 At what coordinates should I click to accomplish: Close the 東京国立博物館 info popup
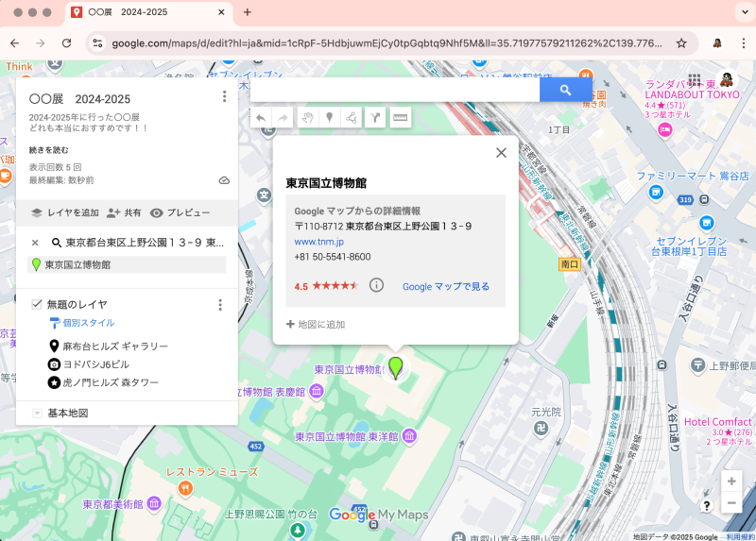tap(502, 153)
